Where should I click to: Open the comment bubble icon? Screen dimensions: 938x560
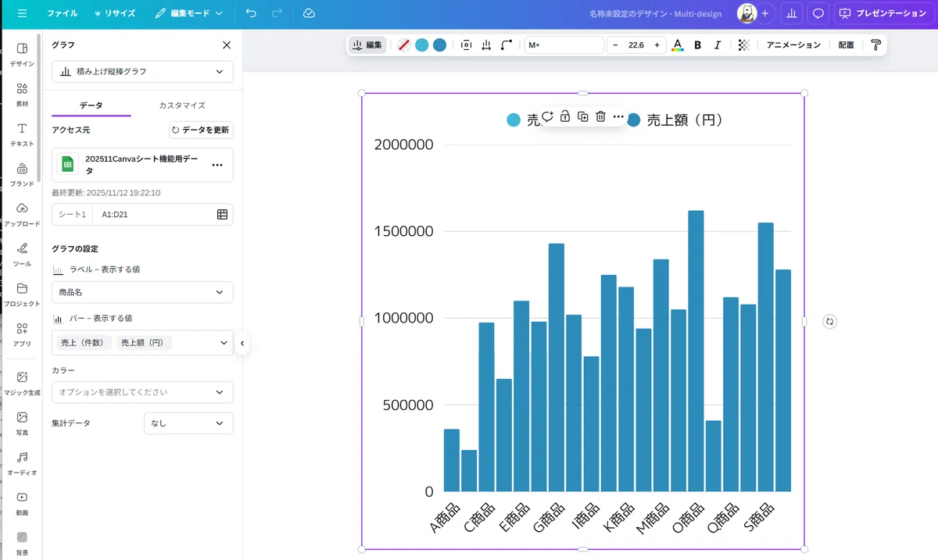[x=818, y=13]
